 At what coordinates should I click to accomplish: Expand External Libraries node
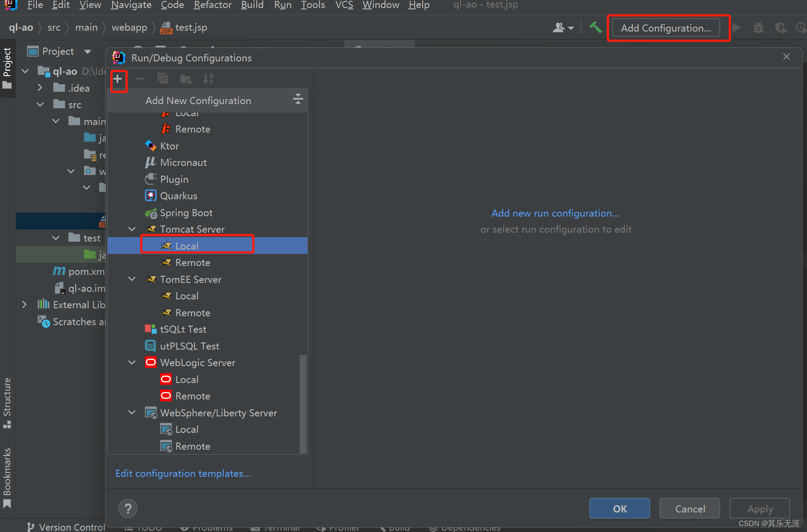(24, 305)
